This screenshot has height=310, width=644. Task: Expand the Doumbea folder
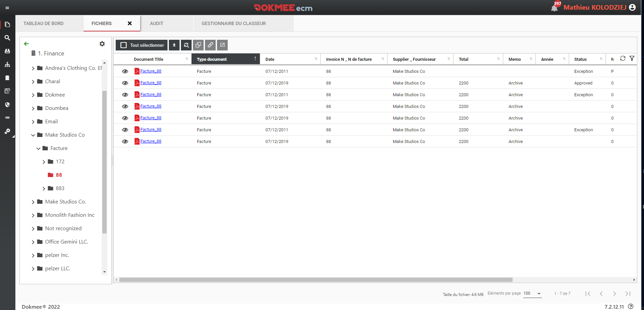pyautogui.click(x=33, y=108)
